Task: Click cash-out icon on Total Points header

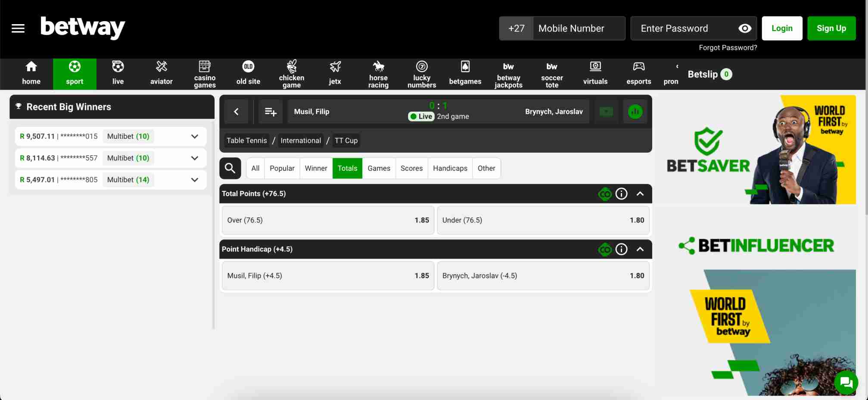Action: [605, 194]
